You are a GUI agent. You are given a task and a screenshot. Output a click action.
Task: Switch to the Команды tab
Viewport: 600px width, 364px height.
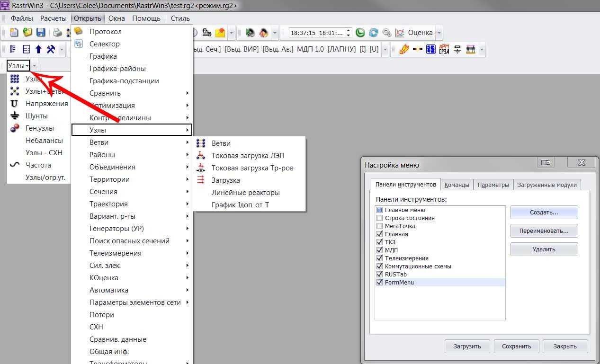(x=457, y=185)
